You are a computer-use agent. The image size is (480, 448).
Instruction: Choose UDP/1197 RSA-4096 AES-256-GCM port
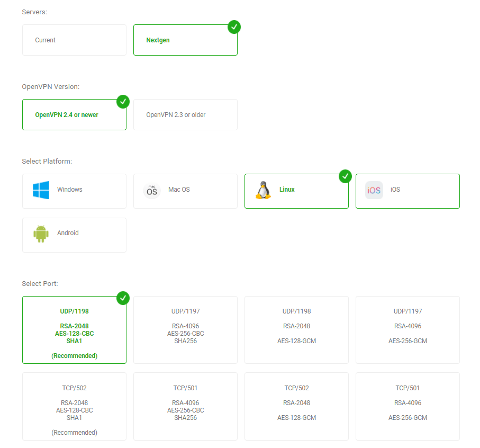pyautogui.click(x=407, y=330)
